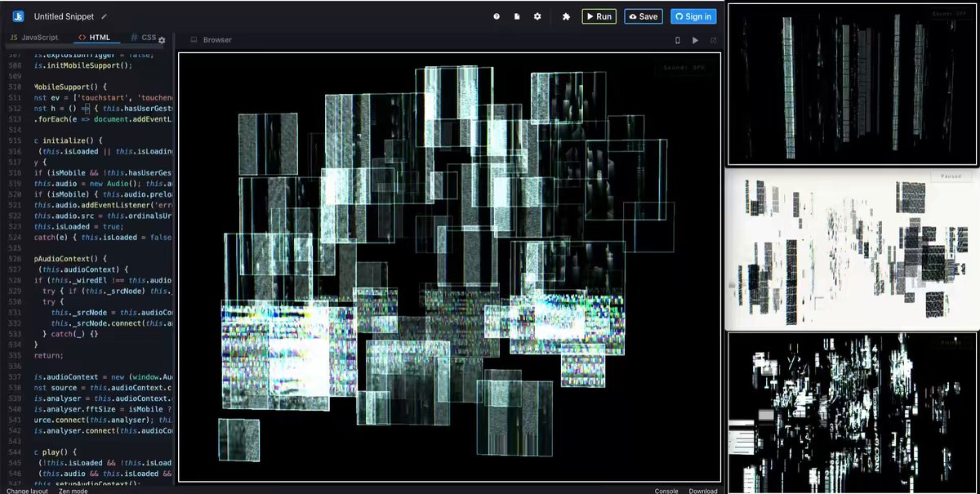Open the CSS tab
980x494 pixels.
click(x=144, y=38)
